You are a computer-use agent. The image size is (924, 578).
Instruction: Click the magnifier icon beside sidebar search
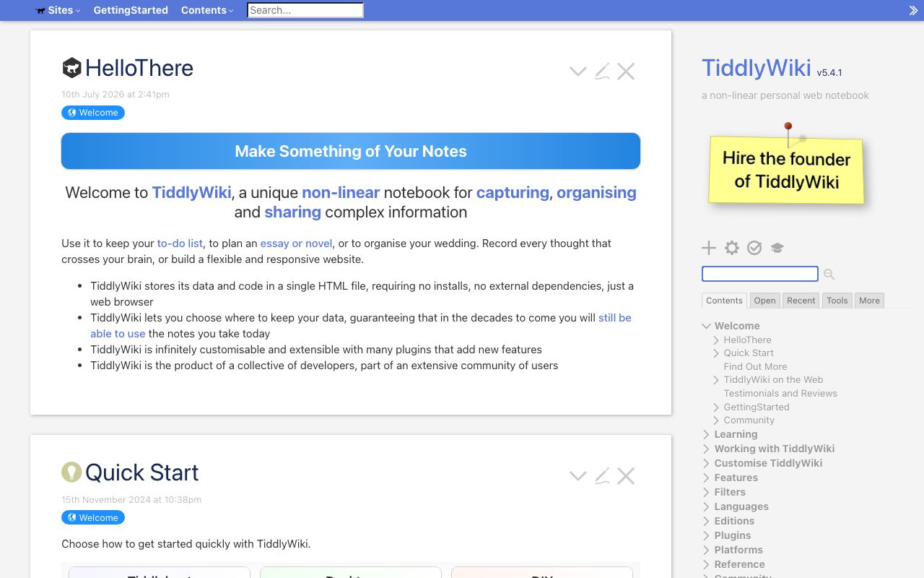829,274
